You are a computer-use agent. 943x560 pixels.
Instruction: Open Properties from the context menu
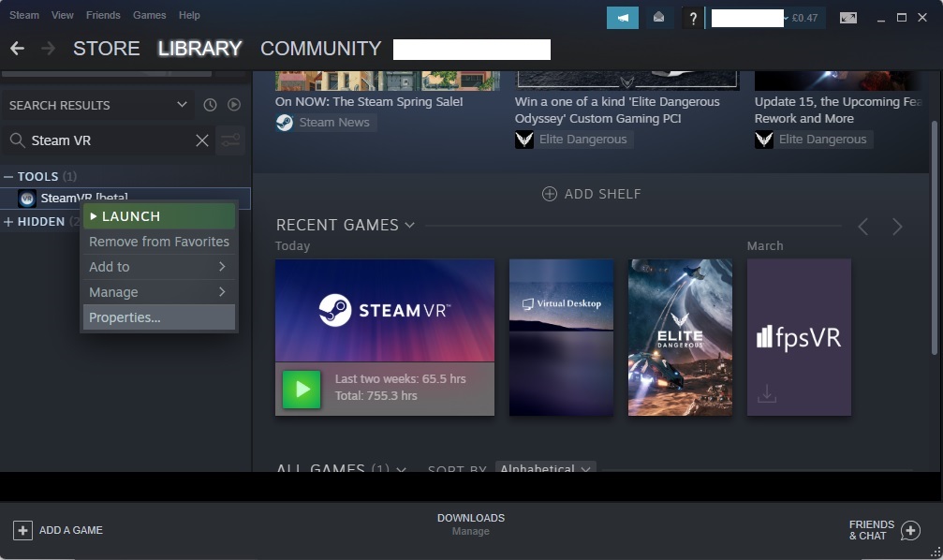(x=159, y=317)
